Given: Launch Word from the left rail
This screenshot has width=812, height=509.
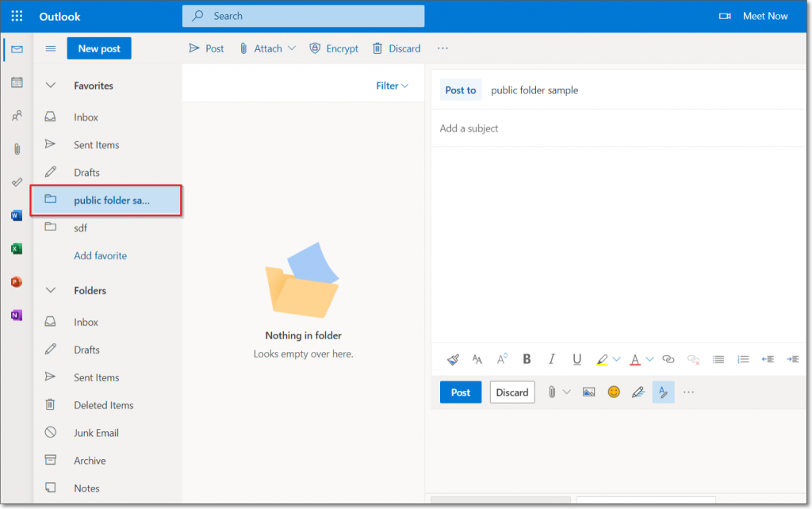Looking at the screenshot, I should point(17,216).
